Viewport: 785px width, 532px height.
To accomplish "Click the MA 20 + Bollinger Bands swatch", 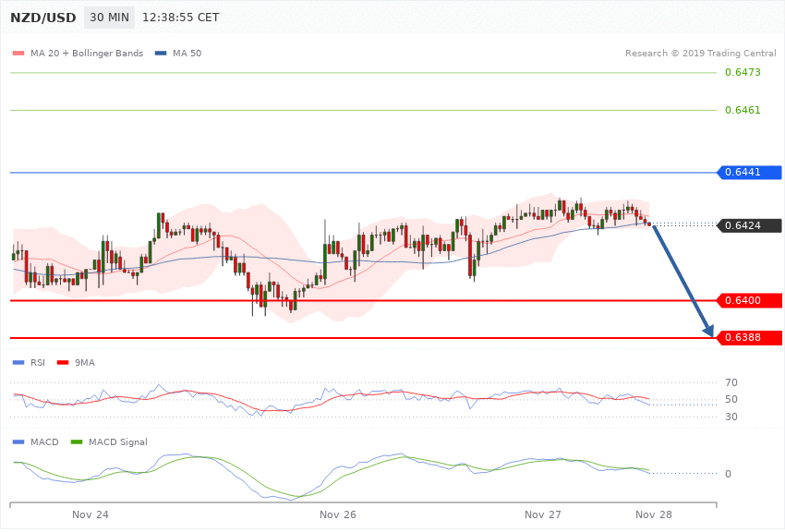I will (x=18, y=54).
